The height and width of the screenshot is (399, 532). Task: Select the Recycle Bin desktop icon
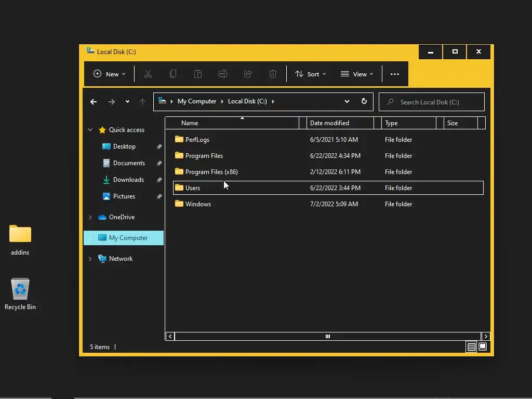tap(20, 294)
